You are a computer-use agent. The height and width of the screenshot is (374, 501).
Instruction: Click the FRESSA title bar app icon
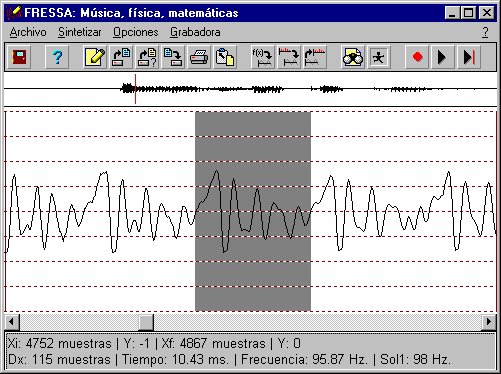coord(14,13)
